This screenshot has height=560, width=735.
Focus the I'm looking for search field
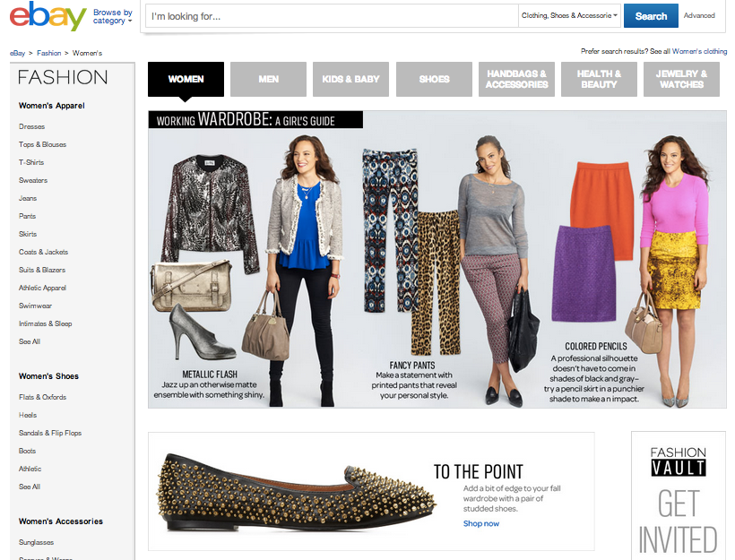332,16
